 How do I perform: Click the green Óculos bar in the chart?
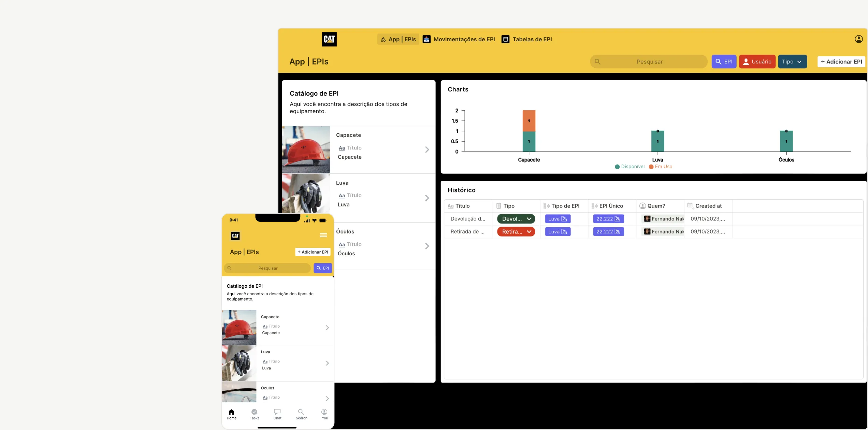[x=786, y=141]
